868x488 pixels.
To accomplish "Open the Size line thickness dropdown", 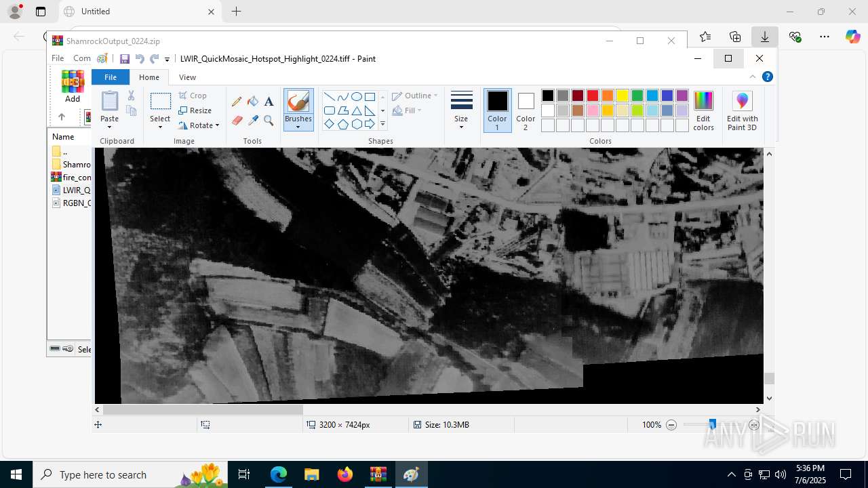I will tap(461, 110).
